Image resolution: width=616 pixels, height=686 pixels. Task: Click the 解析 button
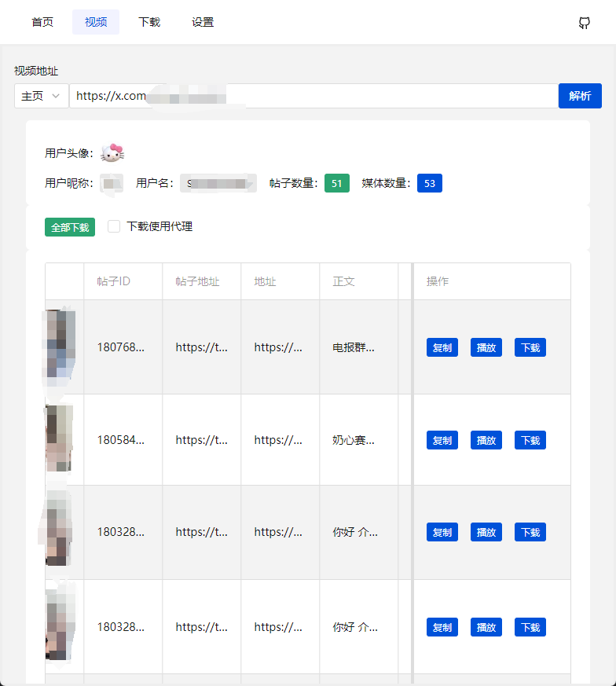[580, 96]
